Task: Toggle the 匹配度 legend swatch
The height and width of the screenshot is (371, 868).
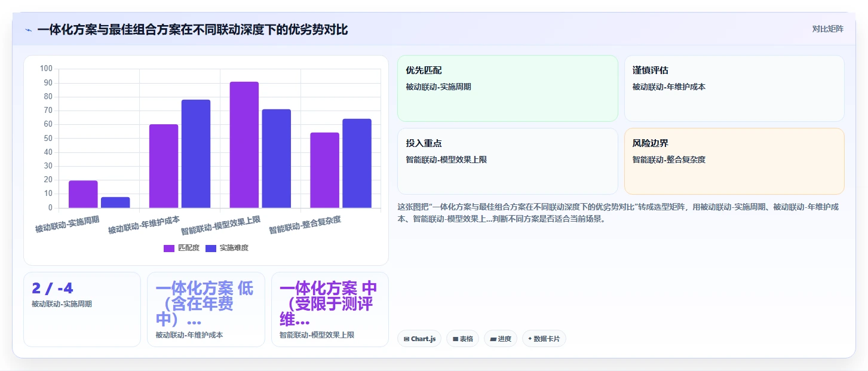Action: click(x=169, y=248)
